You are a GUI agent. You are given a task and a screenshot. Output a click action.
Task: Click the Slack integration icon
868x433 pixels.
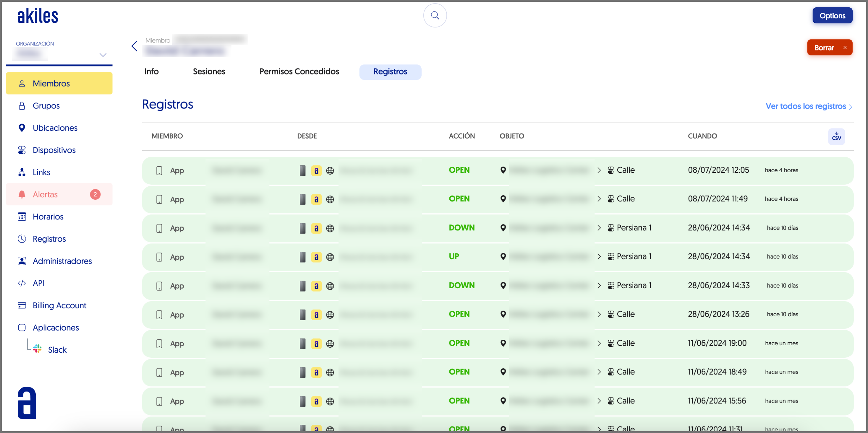38,349
